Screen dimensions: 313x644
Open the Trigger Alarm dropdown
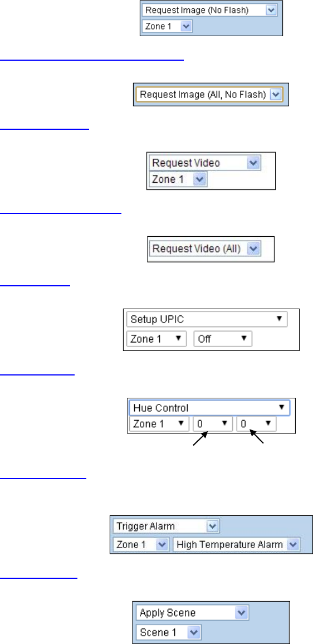(x=167, y=526)
